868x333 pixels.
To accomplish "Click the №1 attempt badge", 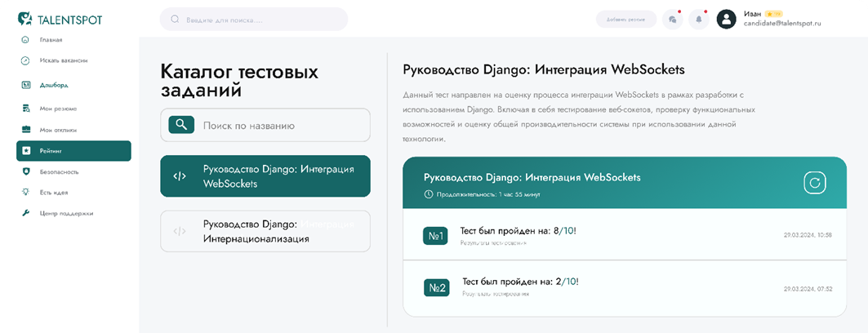I will (435, 236).
